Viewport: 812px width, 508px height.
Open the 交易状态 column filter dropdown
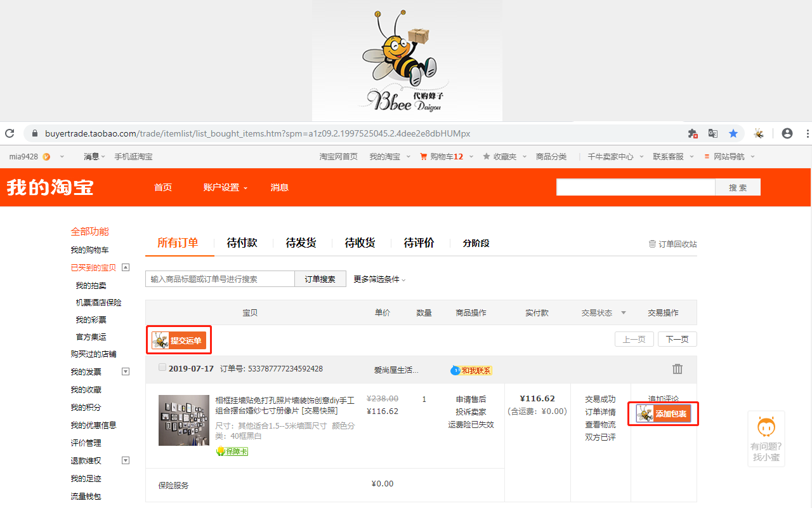[x=623, y=313]
